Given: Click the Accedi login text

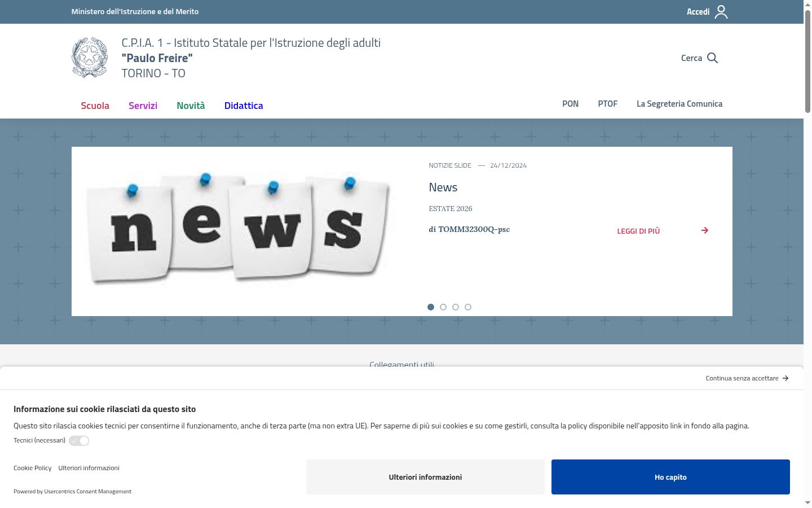Looking at the screenshot, I should pos(698,12).
